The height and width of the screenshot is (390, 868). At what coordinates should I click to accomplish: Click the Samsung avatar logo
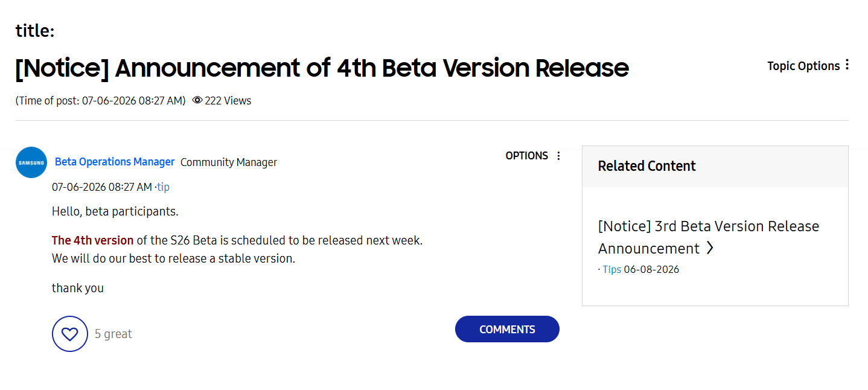[x=31, y=162]
